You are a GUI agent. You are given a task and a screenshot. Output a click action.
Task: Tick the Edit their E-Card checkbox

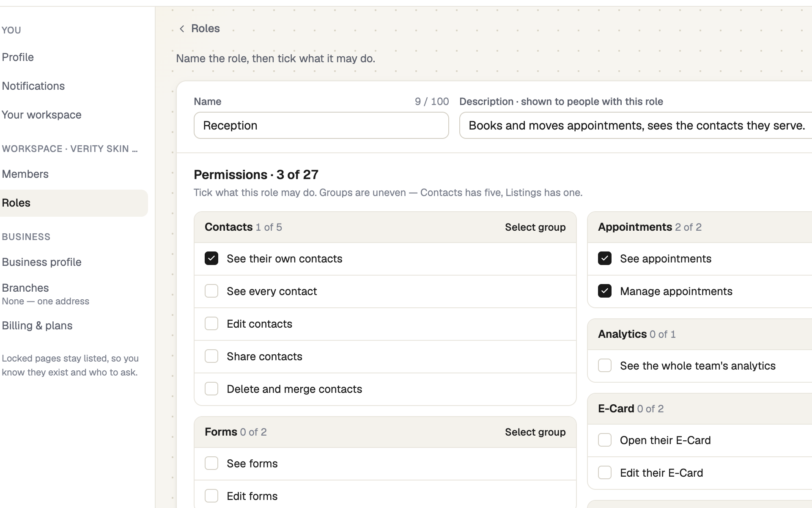coord(605,472)
